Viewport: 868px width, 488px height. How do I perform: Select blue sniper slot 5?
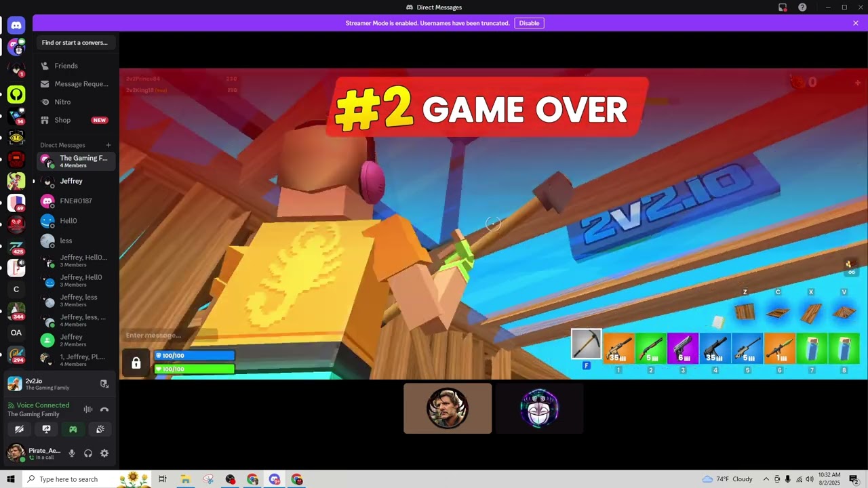pos(747,349)
